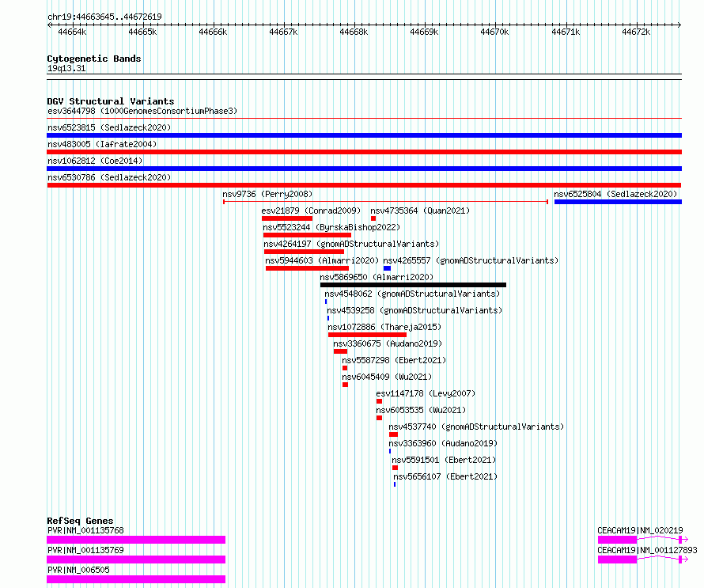Open the nsv483005 Iafrate2004 variant label
Screen dimensions: 704x588
(102, 144)
